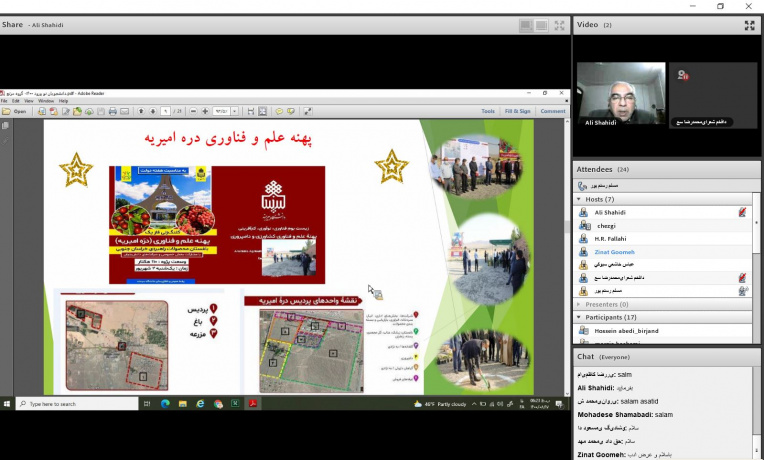Collapse the Participants (17) group
The height and width of the screenshot is (460, 764).
click(579, 317)
